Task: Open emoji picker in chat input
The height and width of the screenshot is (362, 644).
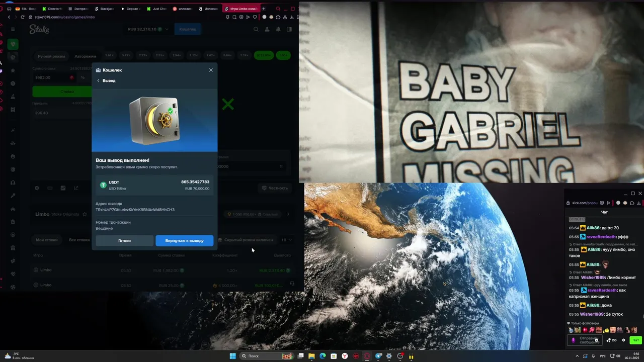Action: 597,340
